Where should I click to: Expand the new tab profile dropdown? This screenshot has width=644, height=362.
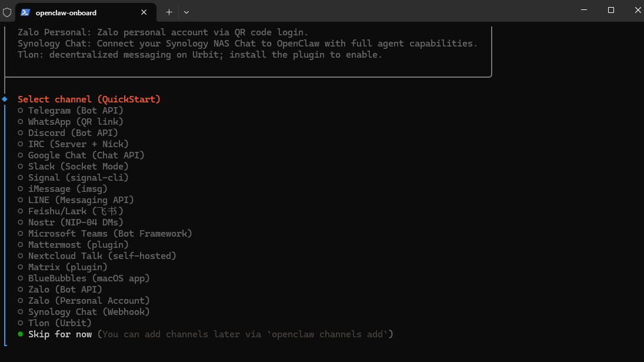[186, 12]
